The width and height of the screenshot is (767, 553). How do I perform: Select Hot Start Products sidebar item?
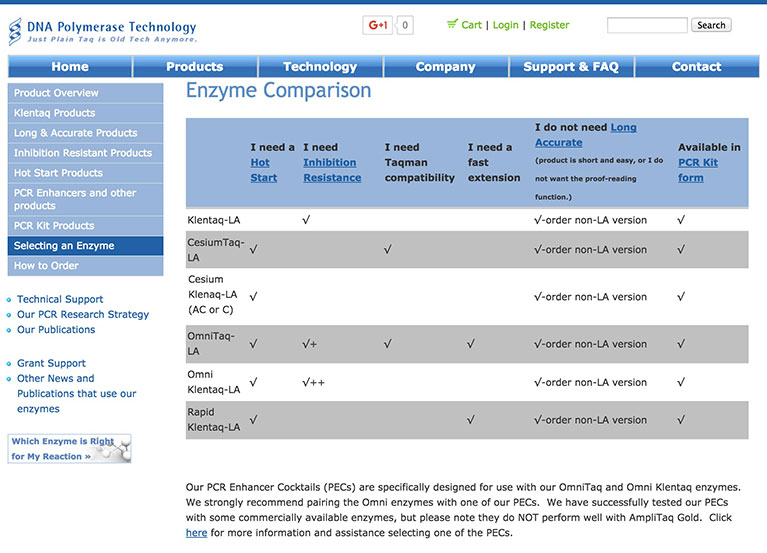coord(86,173)
